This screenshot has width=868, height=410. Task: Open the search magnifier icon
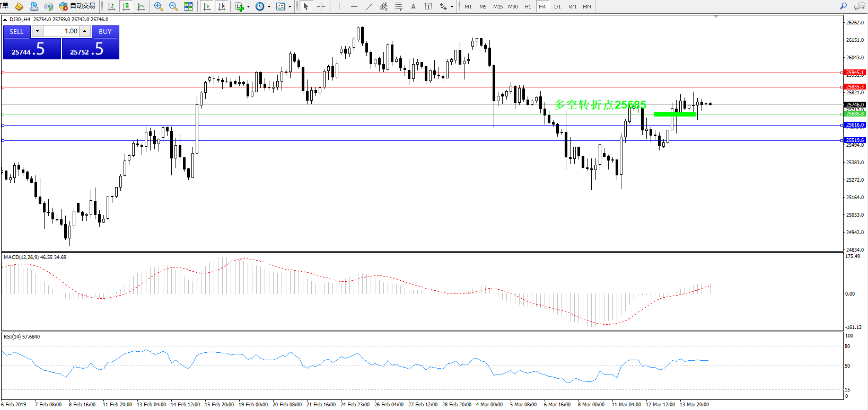click(x=843, y=6)
